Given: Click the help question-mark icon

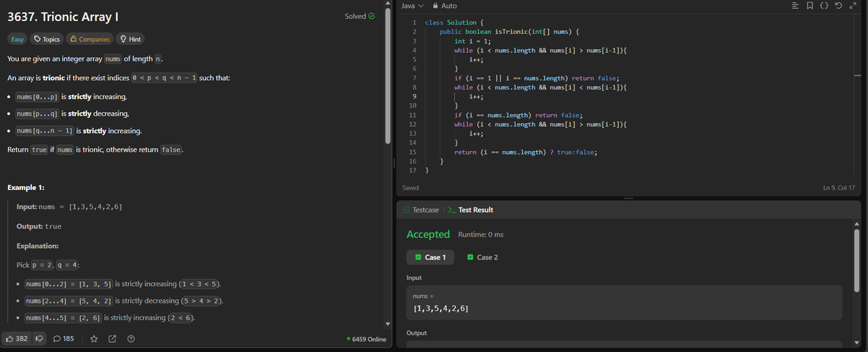Looking at the screenshot, I should tap(130, 338).
